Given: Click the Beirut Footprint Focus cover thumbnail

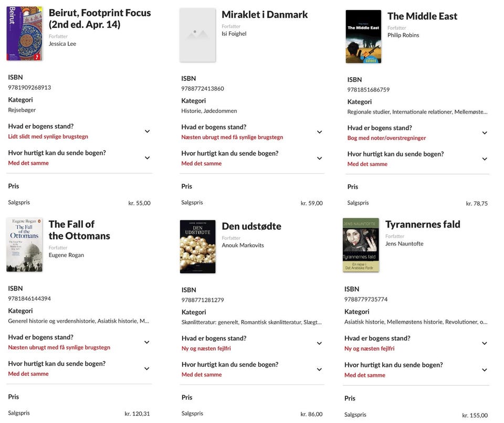Looking at the screenshot, I should click(24, 34).
